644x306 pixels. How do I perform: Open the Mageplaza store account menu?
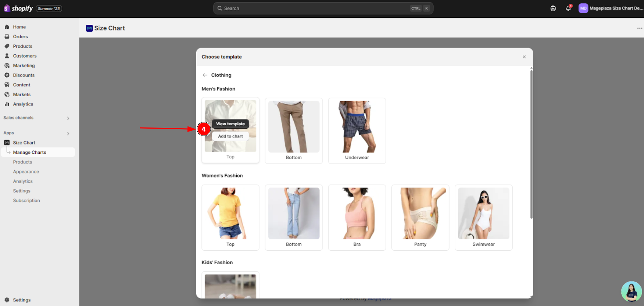pos(611,8)
